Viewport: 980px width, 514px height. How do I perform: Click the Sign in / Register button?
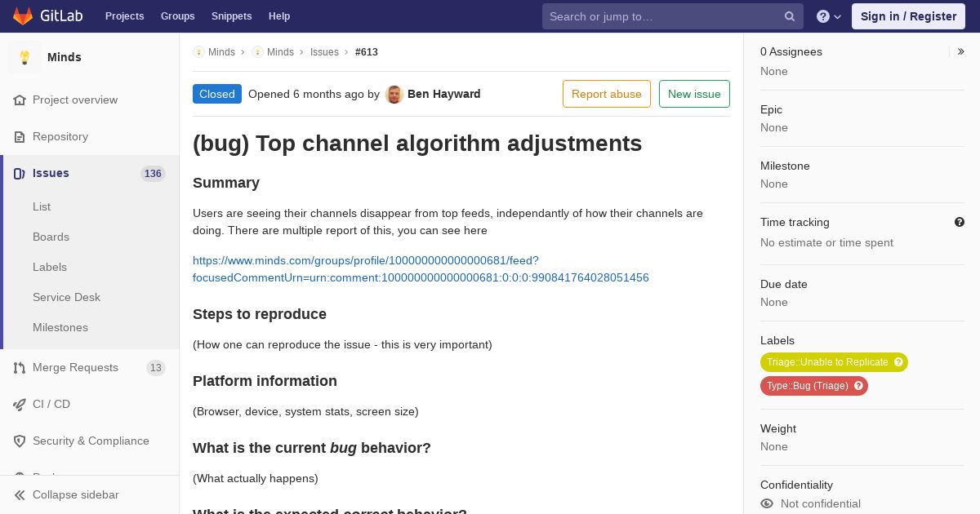tap(908, 16)
